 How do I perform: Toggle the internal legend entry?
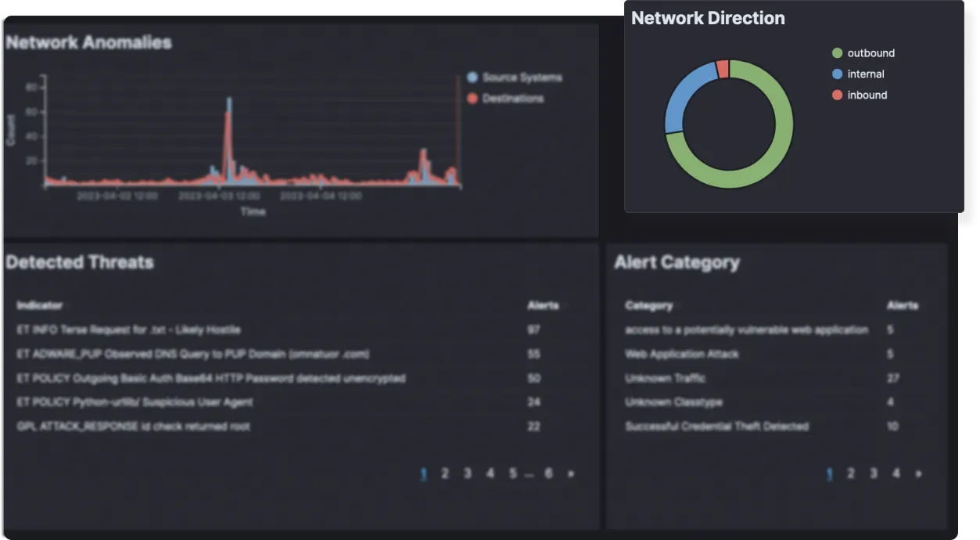[x=866, y=74]
